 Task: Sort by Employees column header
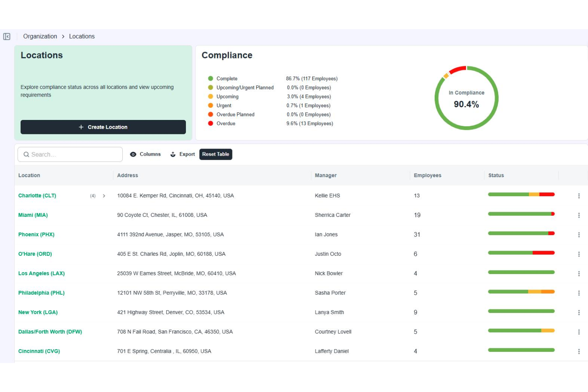pos(427,175)
